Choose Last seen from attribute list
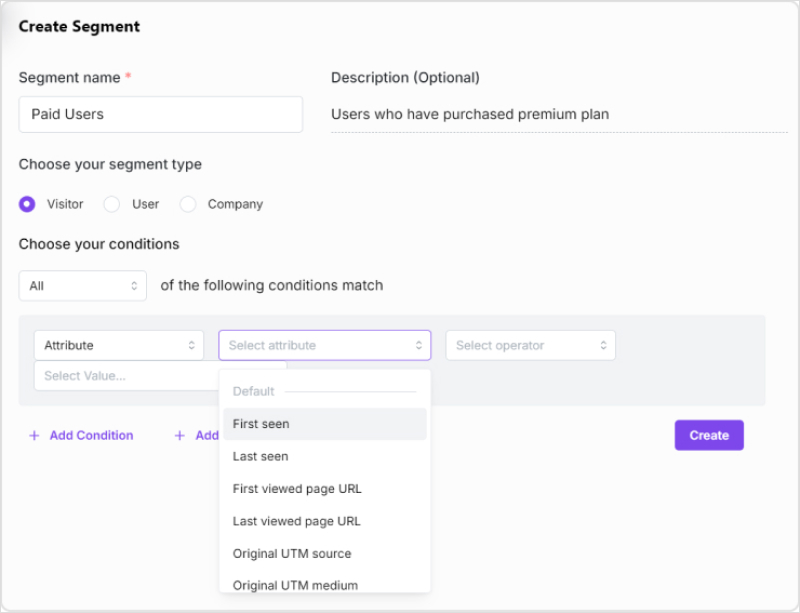The width and height of the screenshot is (800, 613). pyautogui.click(x=324, y=456)
